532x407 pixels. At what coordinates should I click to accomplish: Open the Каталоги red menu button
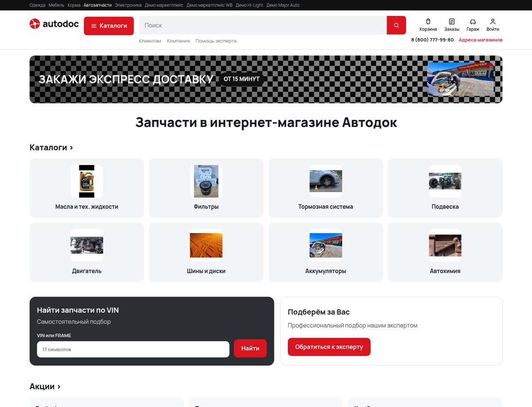[x=109, y=26]
